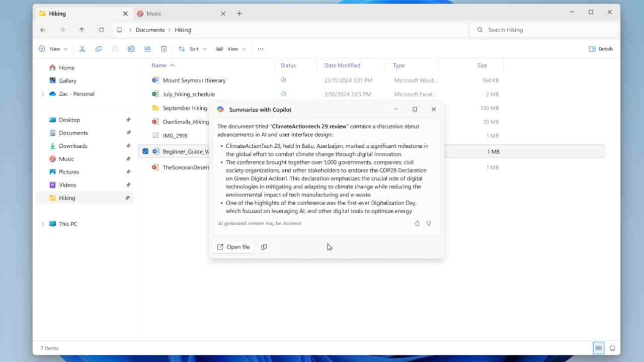Screen dimensions: 644x362
Task: Show the Details pane
Action: click(x=601, y=49)
